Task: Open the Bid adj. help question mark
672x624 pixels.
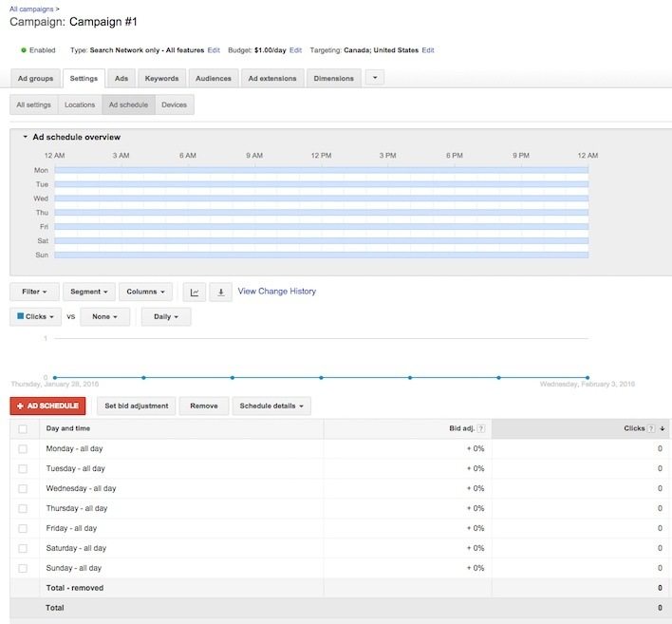Action: [481, 428]
